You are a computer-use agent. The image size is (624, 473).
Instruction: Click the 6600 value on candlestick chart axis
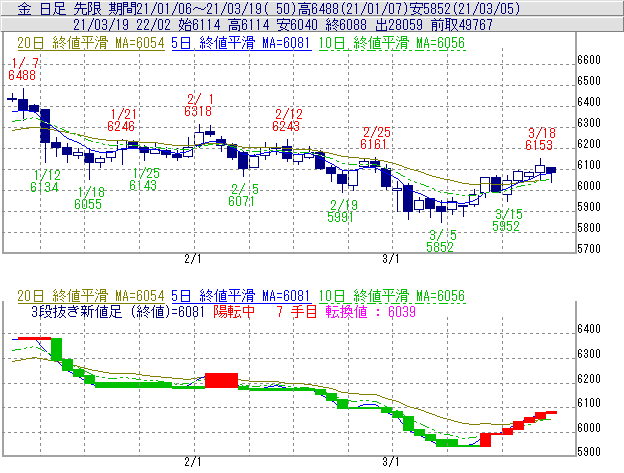tap(589, 60)
